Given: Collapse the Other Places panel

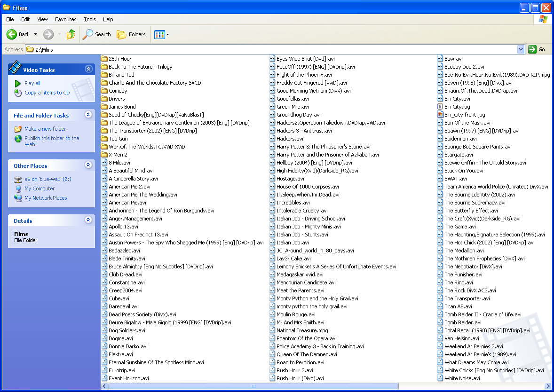Looking at the screenshot, I should 89,165.
